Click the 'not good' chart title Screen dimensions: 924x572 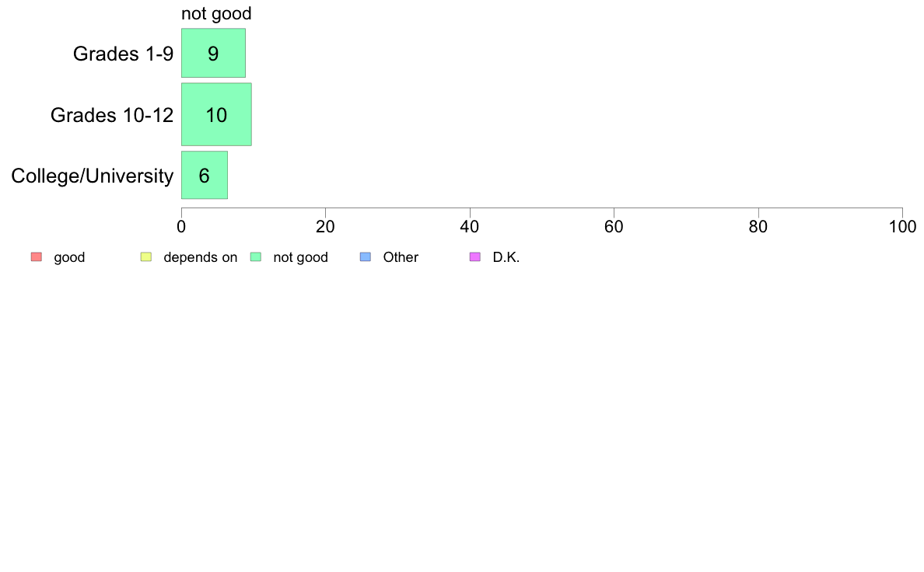[216, 13]
